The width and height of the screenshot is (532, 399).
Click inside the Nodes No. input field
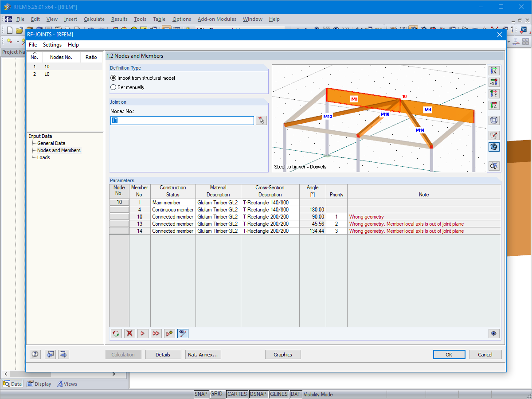[x=182, y=120]
